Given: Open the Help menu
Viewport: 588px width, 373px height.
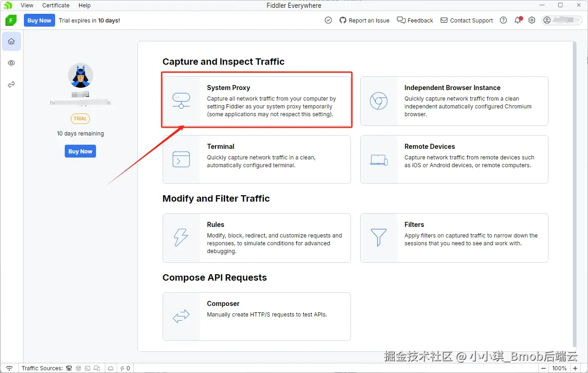Looking at the screenshot, I should pyautogui.click(x=85, y=5).
